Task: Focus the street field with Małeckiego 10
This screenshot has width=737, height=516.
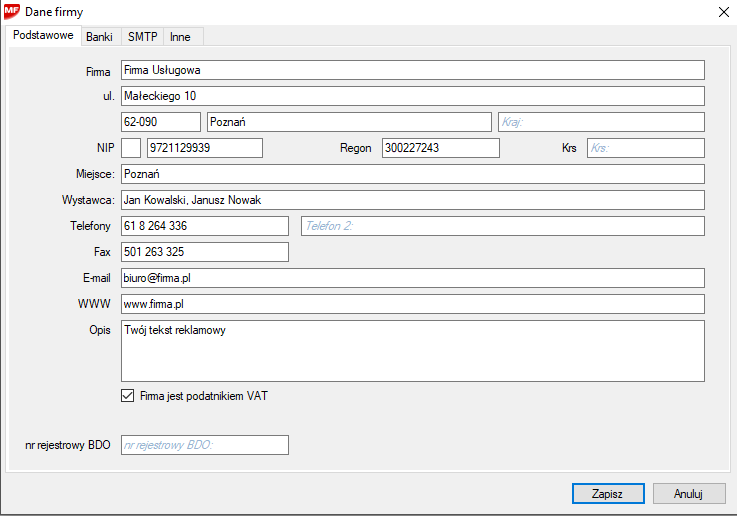Action: (412, 96)
